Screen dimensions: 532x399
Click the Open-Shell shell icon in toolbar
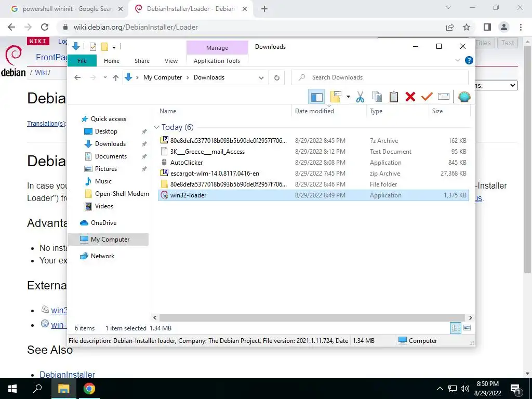coord(464,97)
